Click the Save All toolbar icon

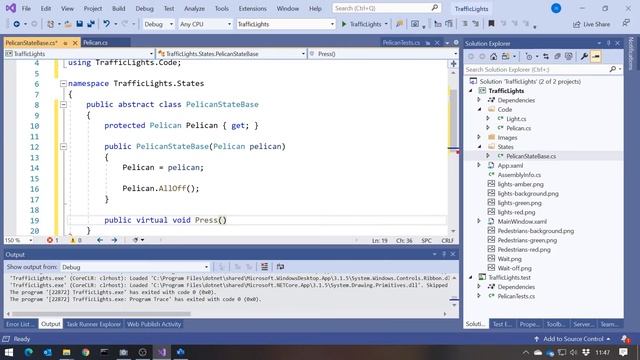91,24
